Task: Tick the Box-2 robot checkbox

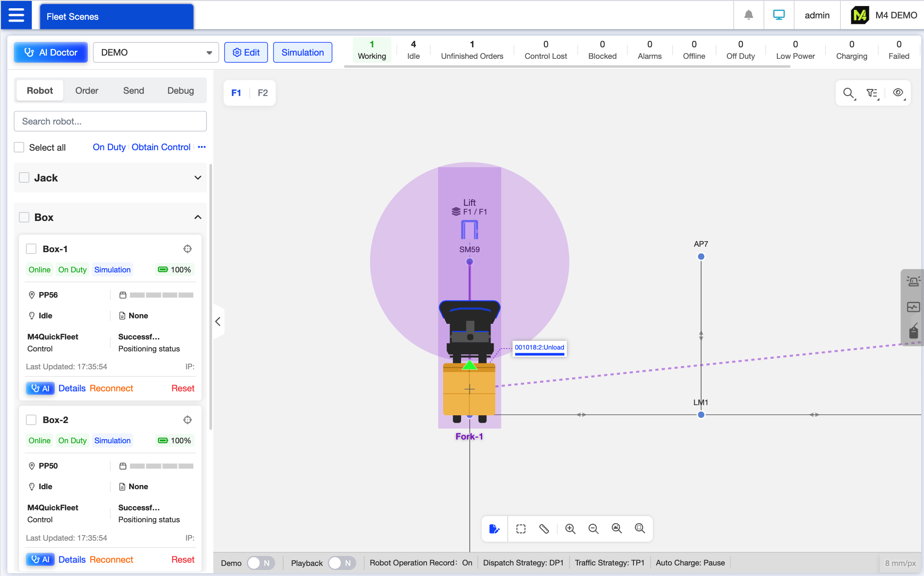Action: (x=31, y=420)
